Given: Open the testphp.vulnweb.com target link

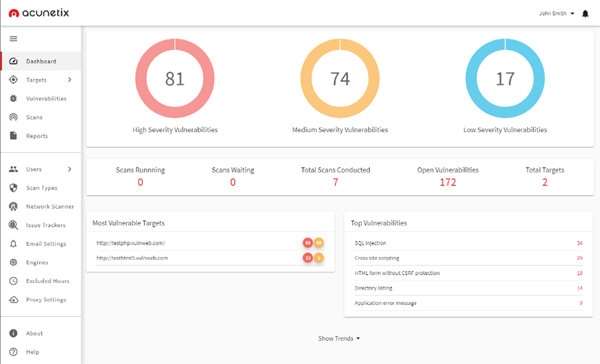Looking at the screenshot, I should (x=130, y=243).
